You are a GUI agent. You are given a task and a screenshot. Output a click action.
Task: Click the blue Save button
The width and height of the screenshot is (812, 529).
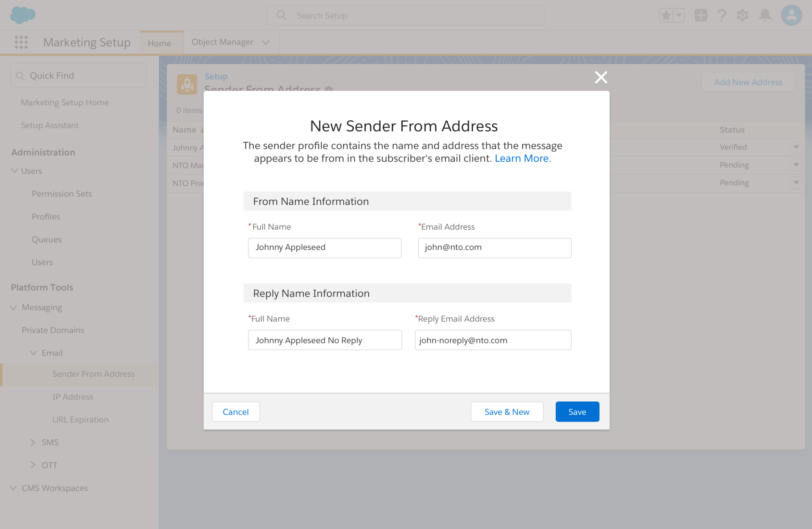[x=577, y=412]
